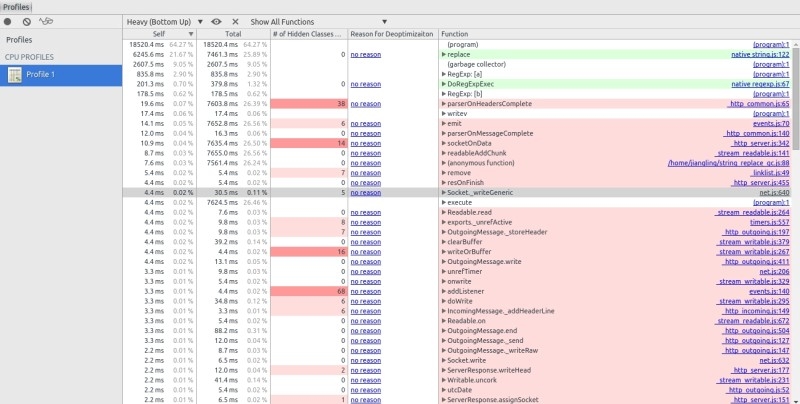
Task: Expand the parserOnHeadersComplete function row
Action: (x=443, y=104)
